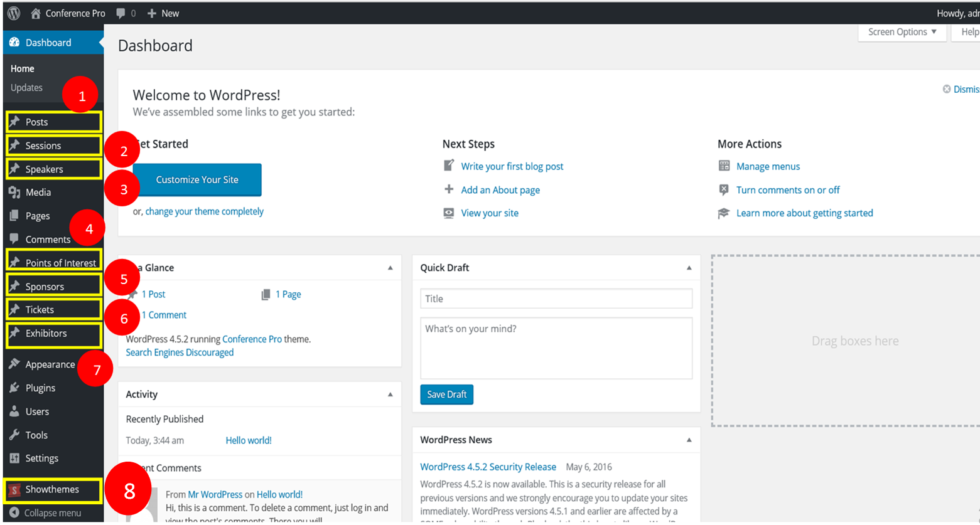The height and width of the screenshot is (525, 980).
Task: Click the pin icon next to Posts
Action: tap(14, 122)
